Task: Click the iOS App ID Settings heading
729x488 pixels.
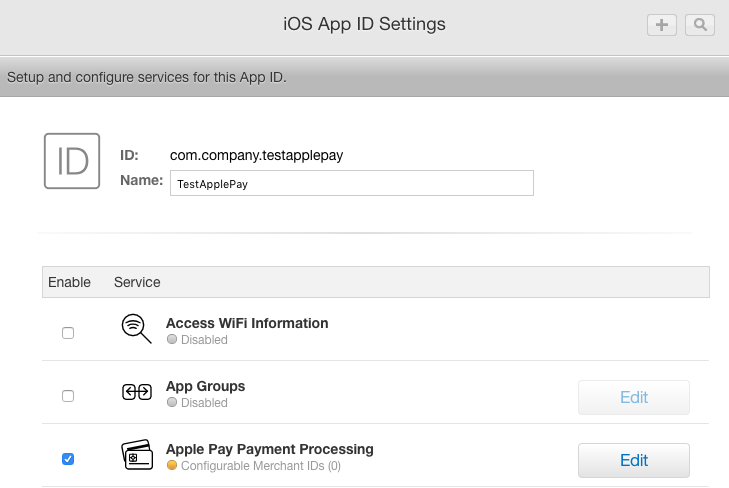Action: pyautogui.click(x=364, y=24)
